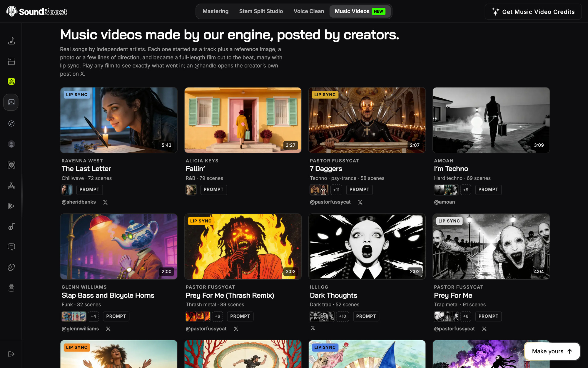This screenshot has height=368, width=588.
Task: Play The Last Letter video thumbnail
Action: (x=119, y=120)
